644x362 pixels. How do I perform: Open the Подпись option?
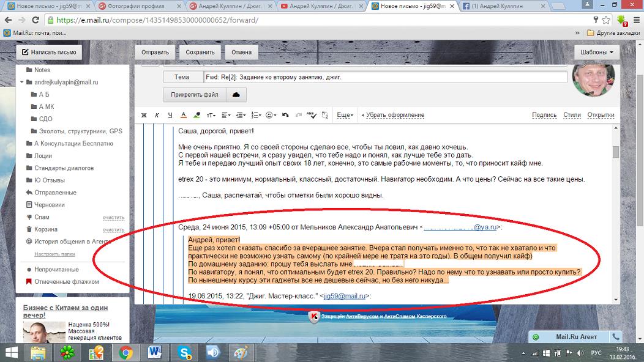544,115
